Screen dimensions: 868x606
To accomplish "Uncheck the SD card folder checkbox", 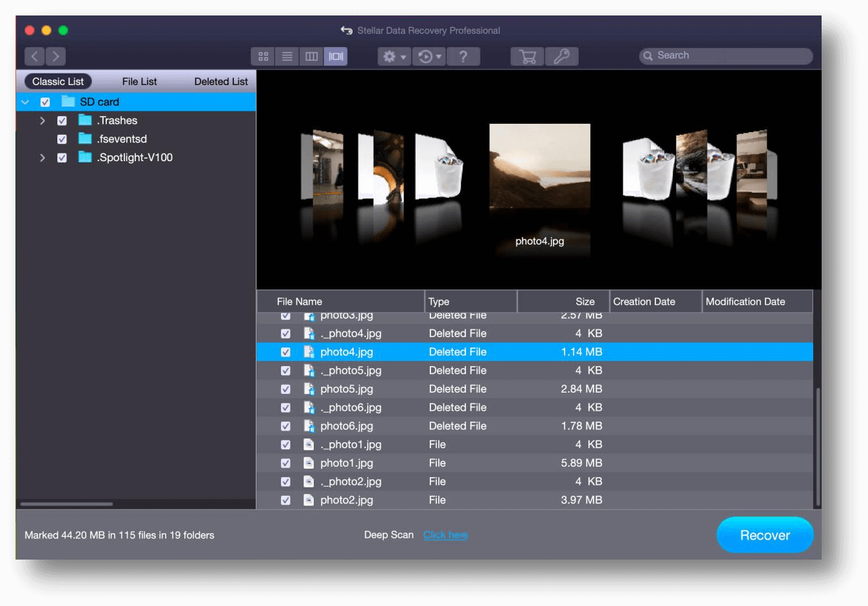I will pos(44,101).
